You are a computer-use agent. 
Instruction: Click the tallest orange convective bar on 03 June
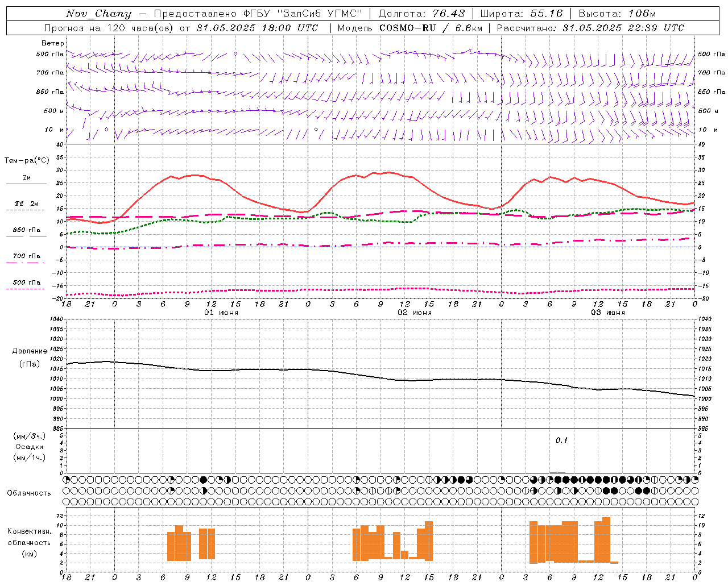606,539
